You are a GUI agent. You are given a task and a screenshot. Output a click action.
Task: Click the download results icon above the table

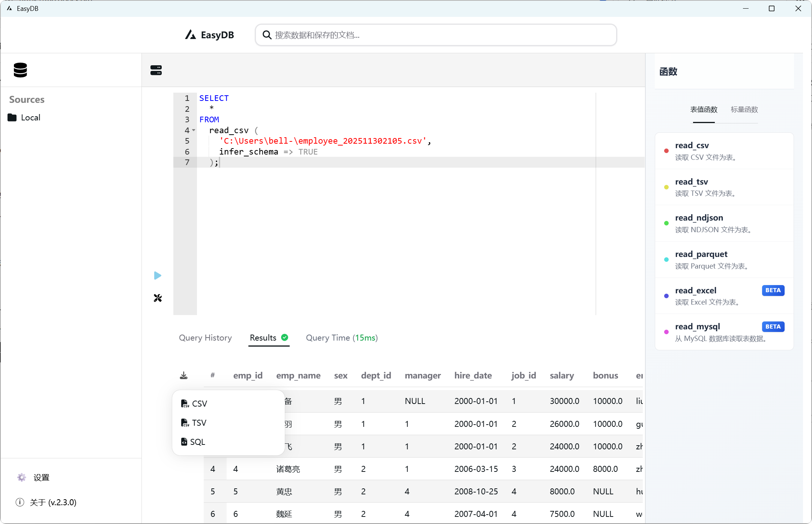click(x=183, y=375)
